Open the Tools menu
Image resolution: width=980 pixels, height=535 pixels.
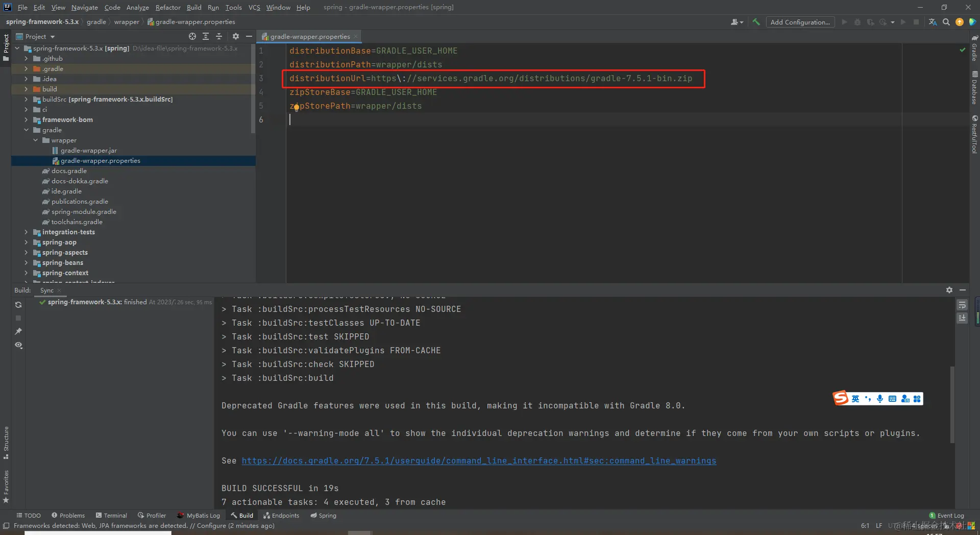click(x=233, y=7)
